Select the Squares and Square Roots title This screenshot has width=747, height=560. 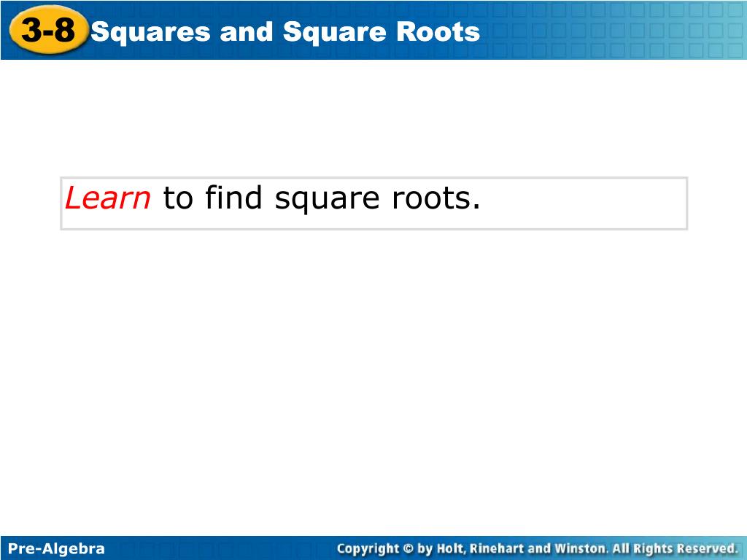[285, 32]
